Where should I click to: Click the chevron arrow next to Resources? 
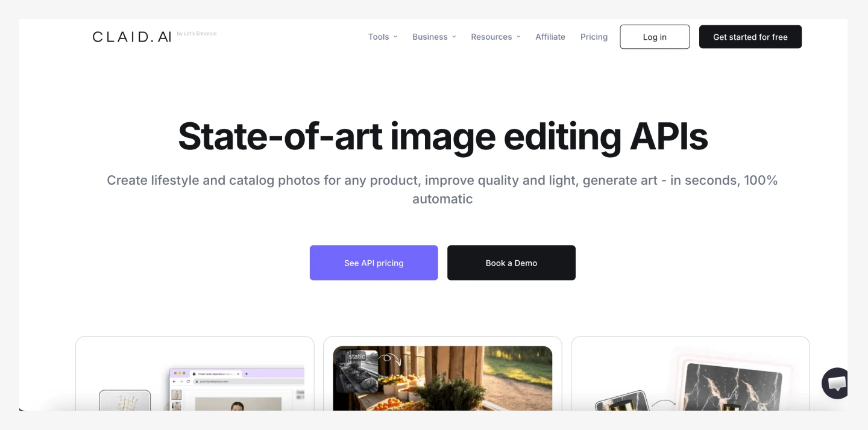pos(518,37)
